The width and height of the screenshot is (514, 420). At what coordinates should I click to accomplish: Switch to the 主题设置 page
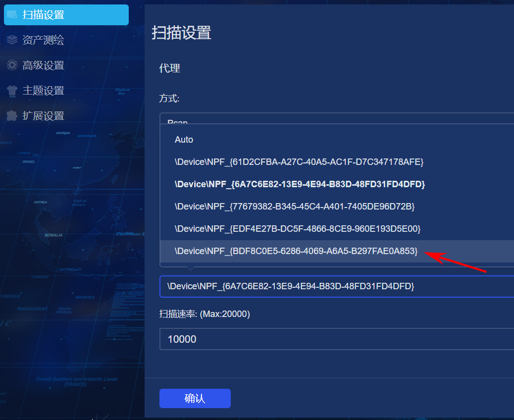click(x=43, y=91)
